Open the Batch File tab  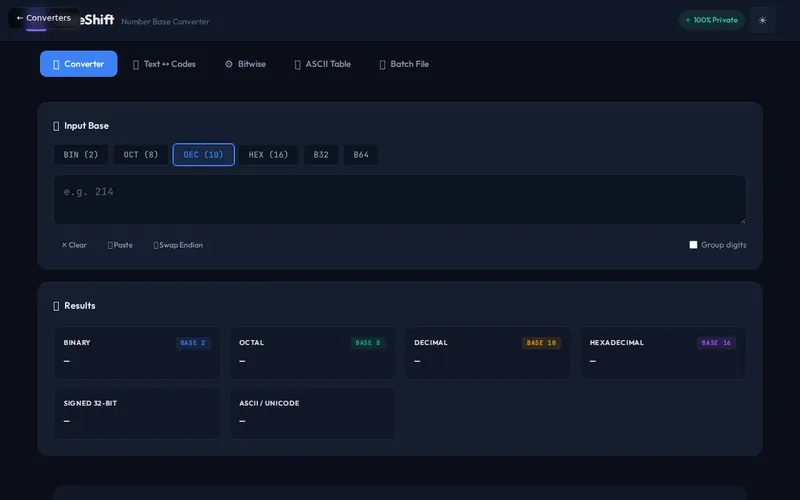(404, 64)
